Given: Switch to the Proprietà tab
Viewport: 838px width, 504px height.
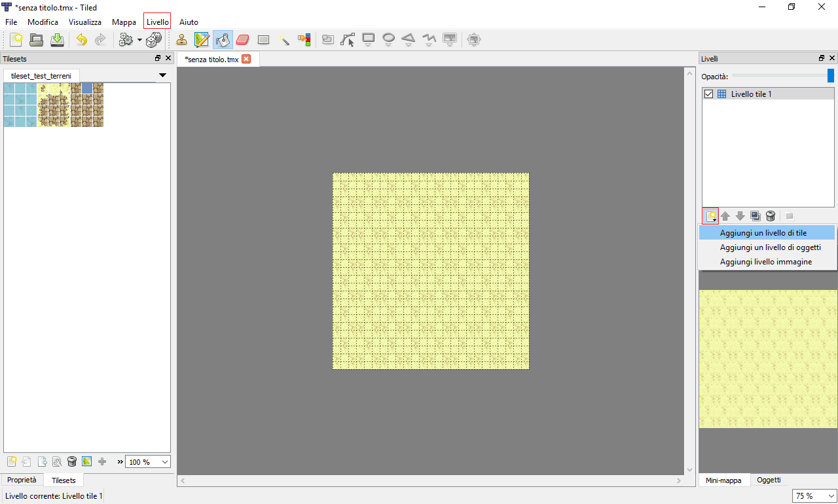Looking at the screenshot, I should (22, 480).
